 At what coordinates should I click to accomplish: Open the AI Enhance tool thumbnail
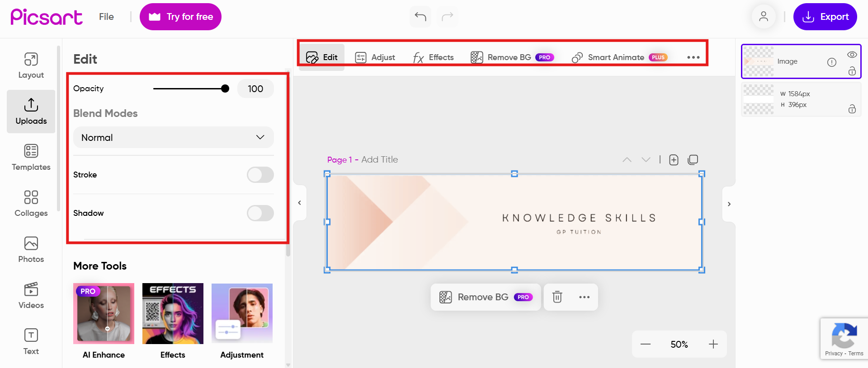coord(104,313)
